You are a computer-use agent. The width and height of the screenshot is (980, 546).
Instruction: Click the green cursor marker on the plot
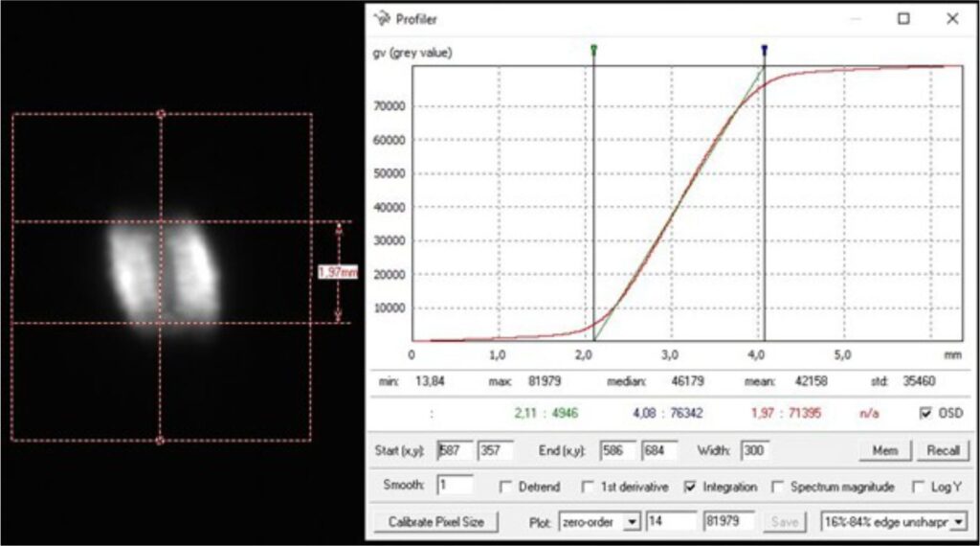pos(594,49)
